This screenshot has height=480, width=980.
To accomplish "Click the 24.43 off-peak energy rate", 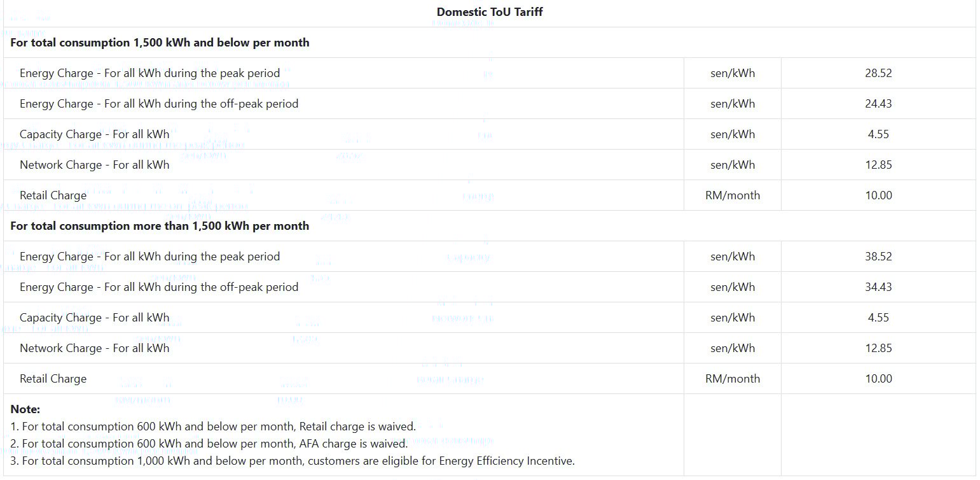I will pos(878,104).
